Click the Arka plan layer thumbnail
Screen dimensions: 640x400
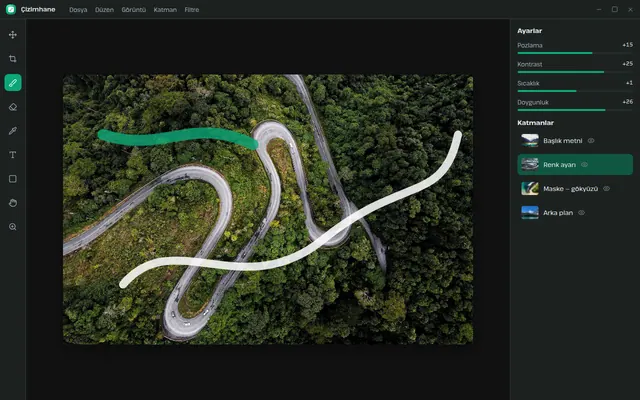point(530,213)
